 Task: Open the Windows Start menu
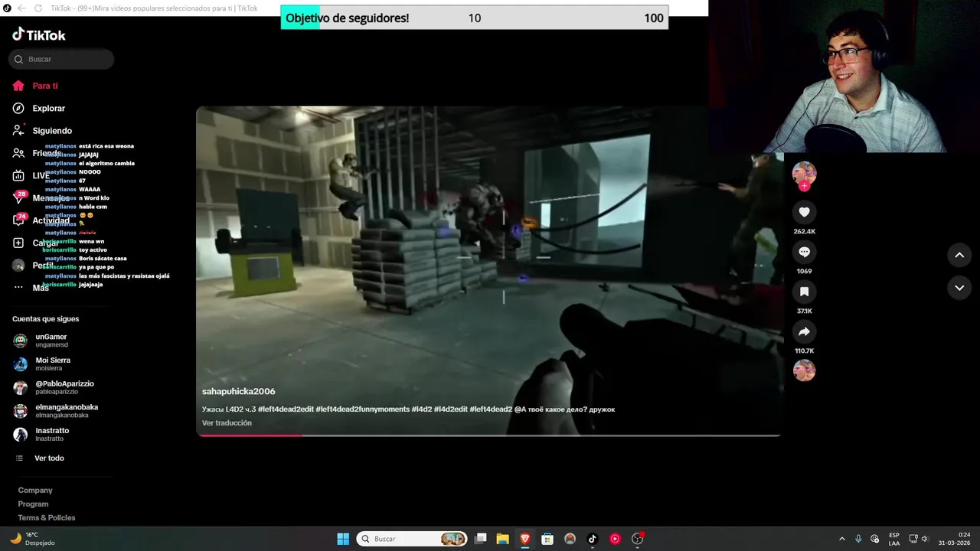coord(343,539)
